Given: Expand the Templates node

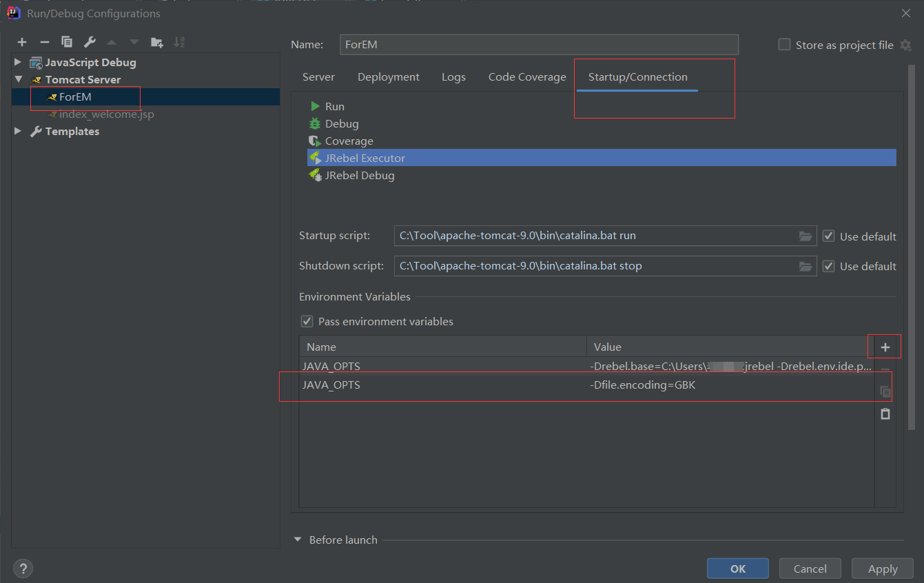Looking at the screenshot, I should tap(18, 131).
